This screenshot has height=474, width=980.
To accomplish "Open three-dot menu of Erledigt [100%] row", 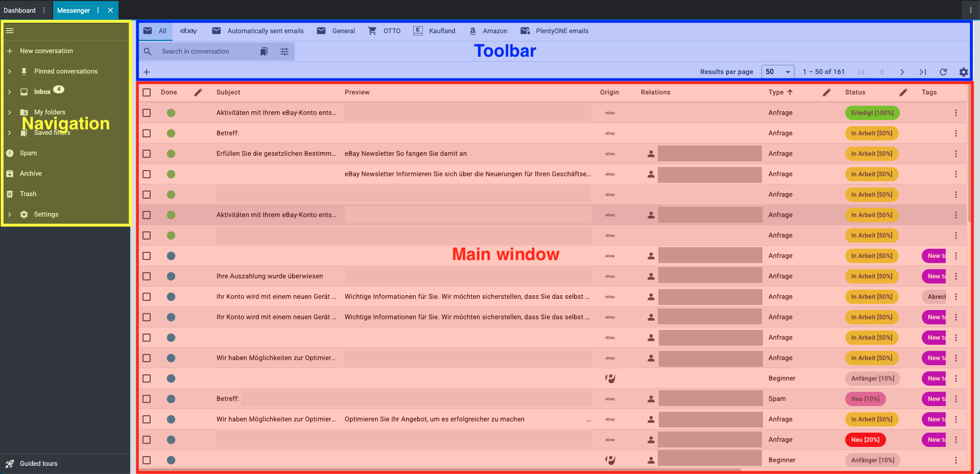I will tap(956, 113).
